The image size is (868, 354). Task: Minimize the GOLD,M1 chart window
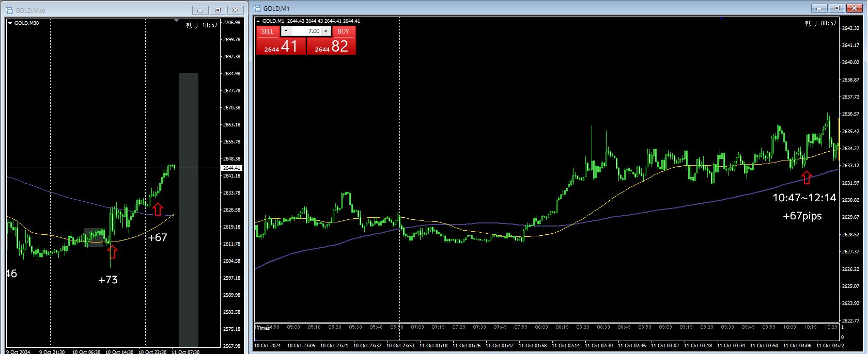(x=819, y=8)
